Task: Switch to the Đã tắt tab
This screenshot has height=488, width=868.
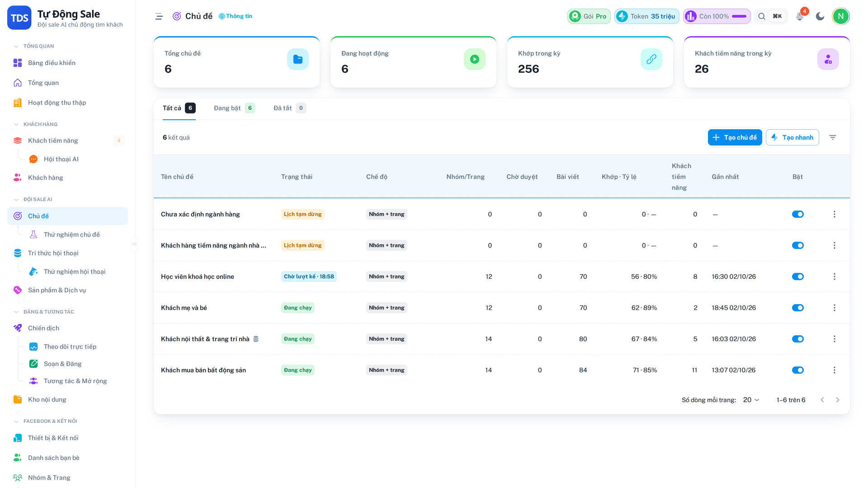Action: click(x=290, y=108)
